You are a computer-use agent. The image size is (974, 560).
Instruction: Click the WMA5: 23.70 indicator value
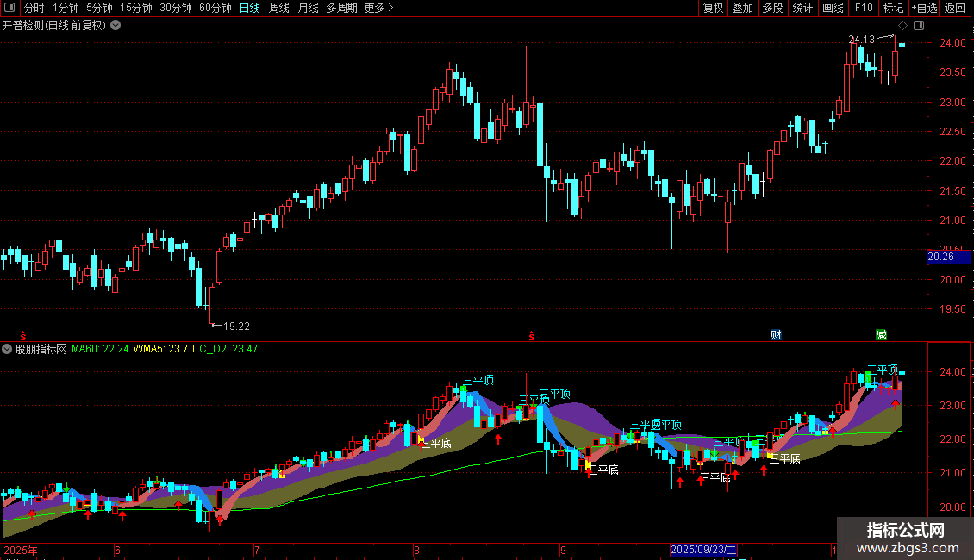tap(164, 349)
